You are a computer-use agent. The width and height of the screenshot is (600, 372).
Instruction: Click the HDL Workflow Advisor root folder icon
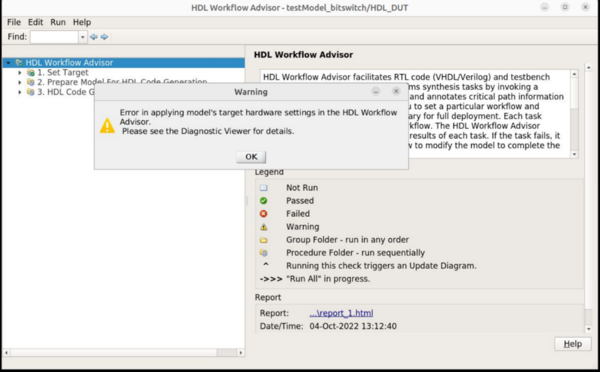coord(19,62)
